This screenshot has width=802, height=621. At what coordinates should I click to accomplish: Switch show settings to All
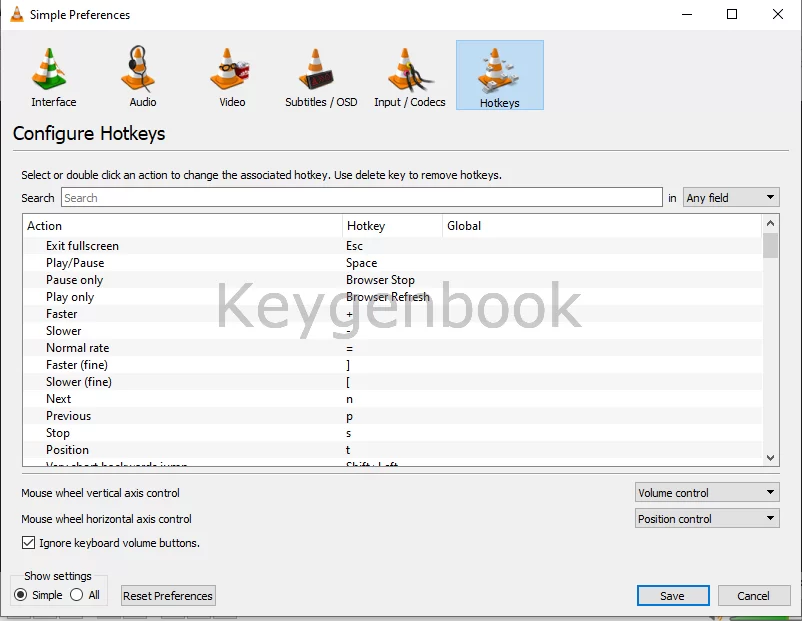click(x=76, y=595)
